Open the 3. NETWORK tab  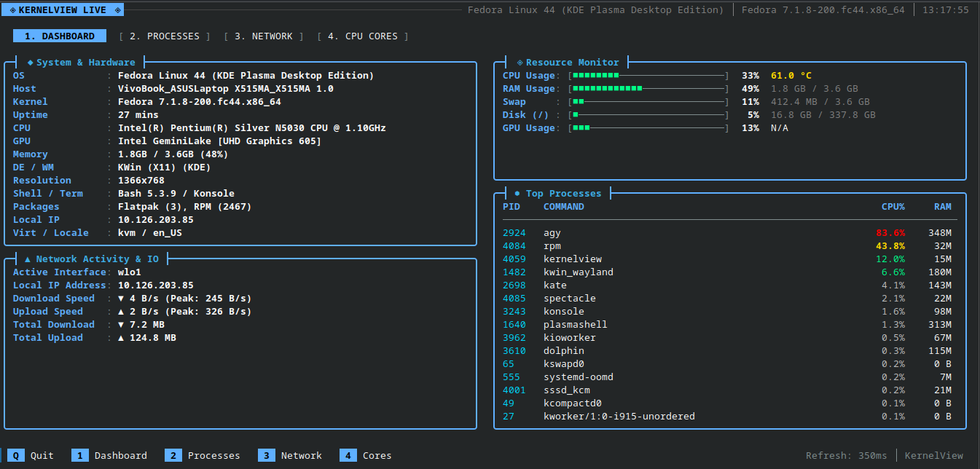point(264,36)
